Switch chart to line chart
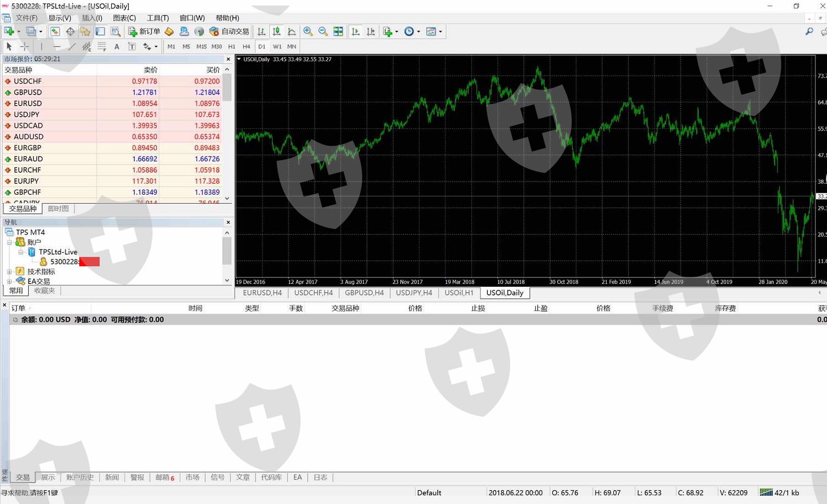 click(292, 31)
